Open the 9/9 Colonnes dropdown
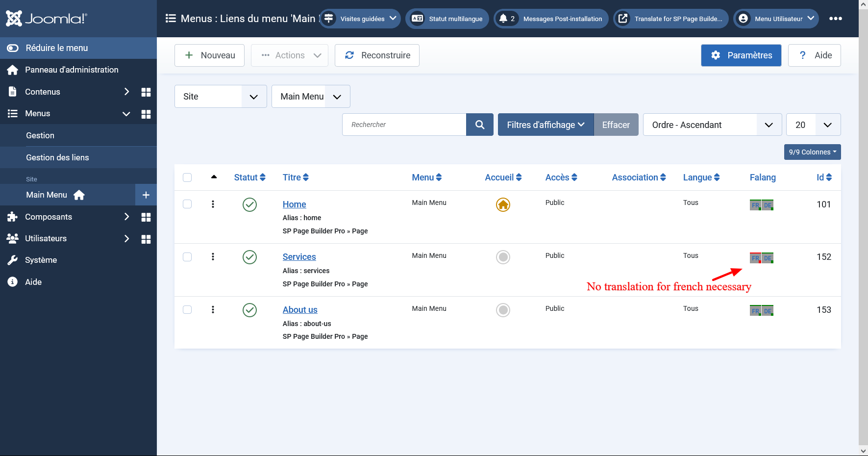Screen dimensions: 868x456 [813, 152]
